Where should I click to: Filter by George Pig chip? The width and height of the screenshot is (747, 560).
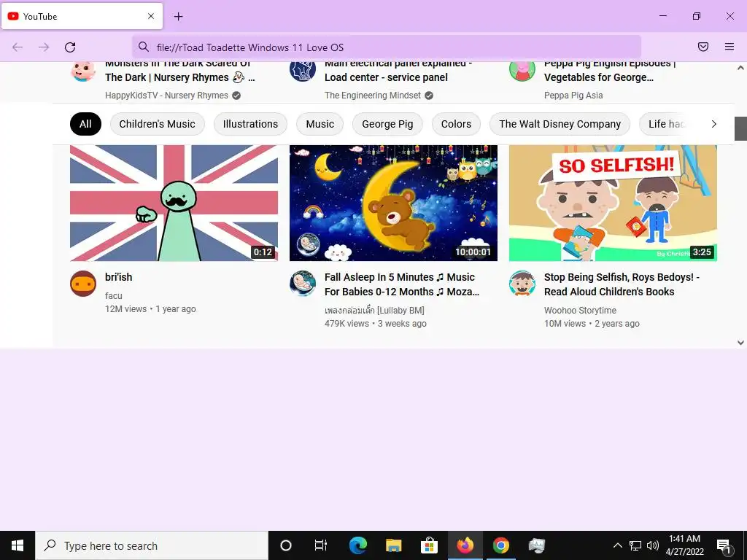(x=387, y=124)
